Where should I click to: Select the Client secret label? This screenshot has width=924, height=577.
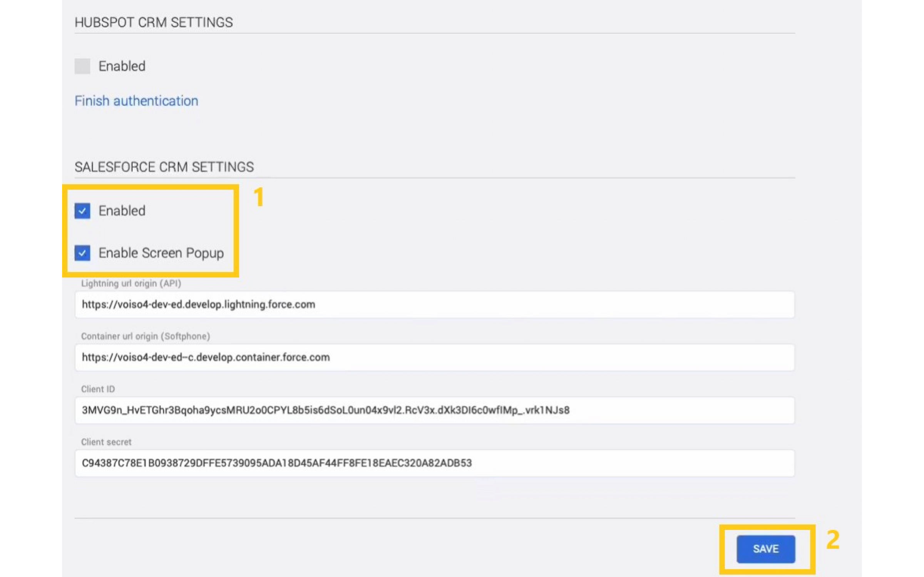(x=106, y=442)
